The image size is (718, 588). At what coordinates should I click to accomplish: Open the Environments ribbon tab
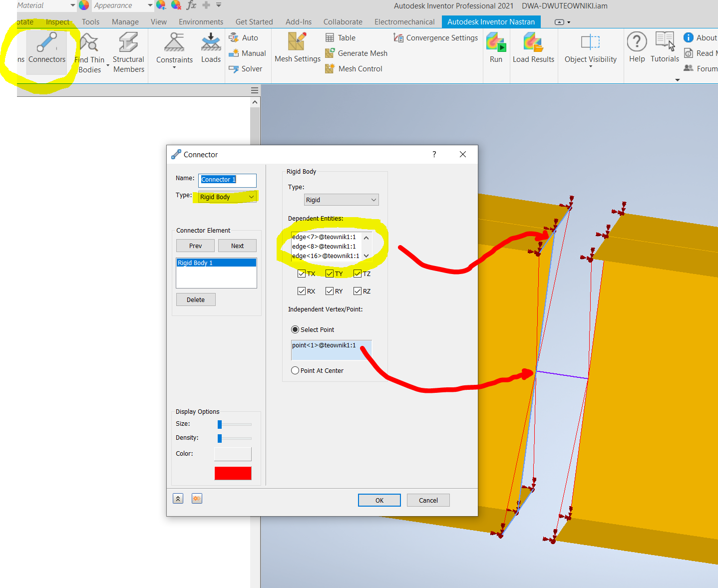coord(201,21)
